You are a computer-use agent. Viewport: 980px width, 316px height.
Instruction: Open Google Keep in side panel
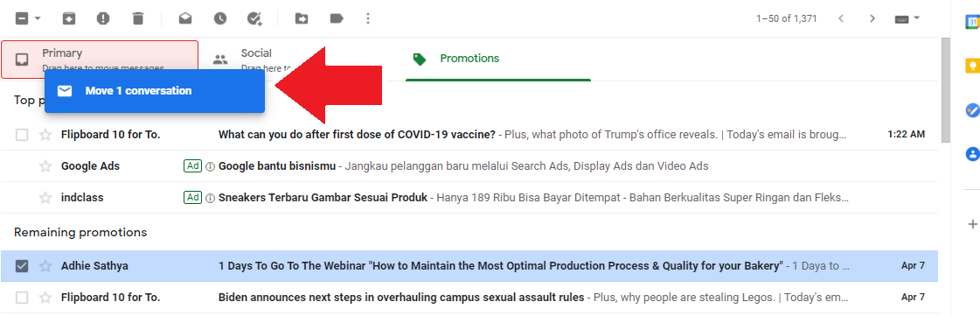click(972, 66)
